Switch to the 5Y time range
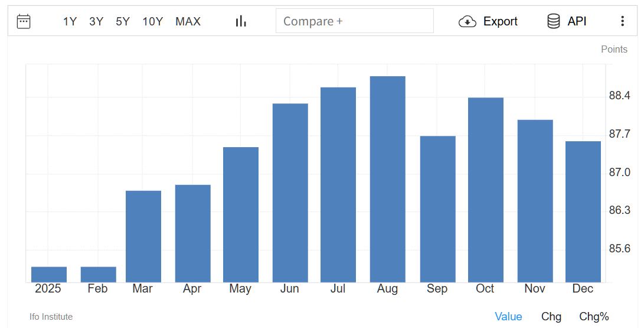Image resolution: width=644 pixels, height=328 pixels. [123, 21]
